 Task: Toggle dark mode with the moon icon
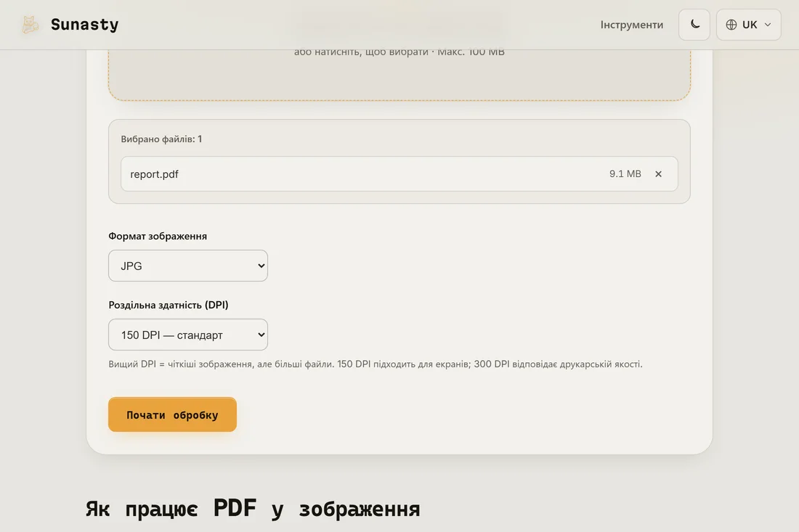coord(694,25)
